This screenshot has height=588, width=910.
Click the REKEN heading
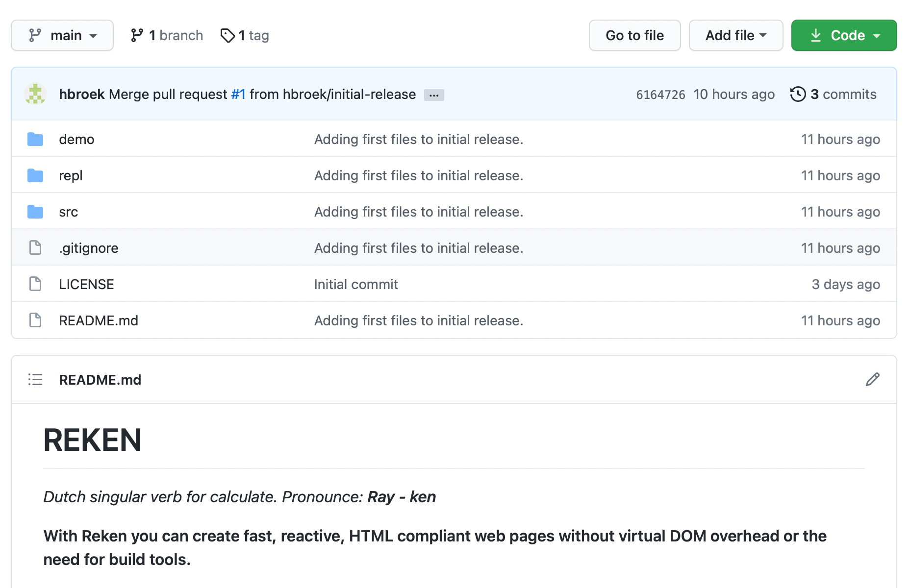pyautogui.click(x=93, y=440)
